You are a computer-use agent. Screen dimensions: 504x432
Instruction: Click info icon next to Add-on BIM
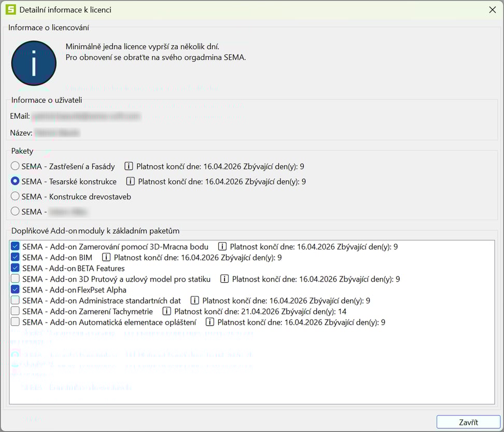(106, 257)
